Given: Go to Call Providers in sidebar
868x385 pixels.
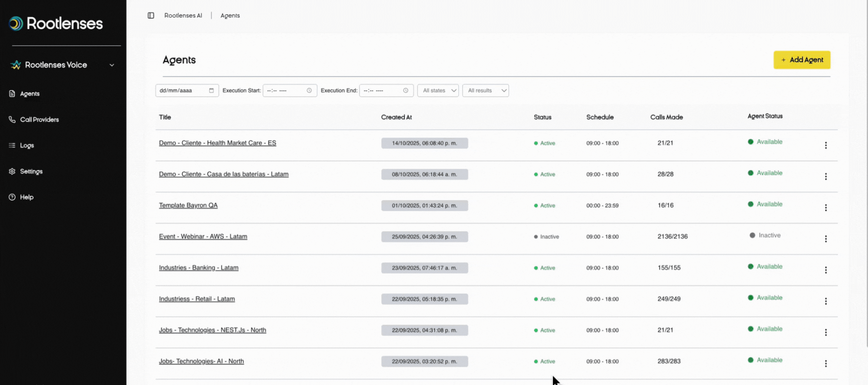Looking at the screenshot, I should [39, 120].
